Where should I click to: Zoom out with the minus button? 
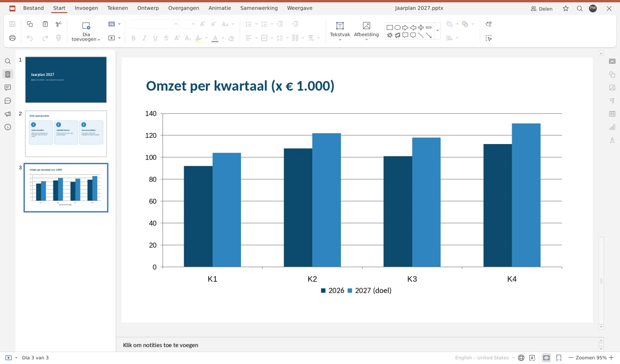[571, 358]
